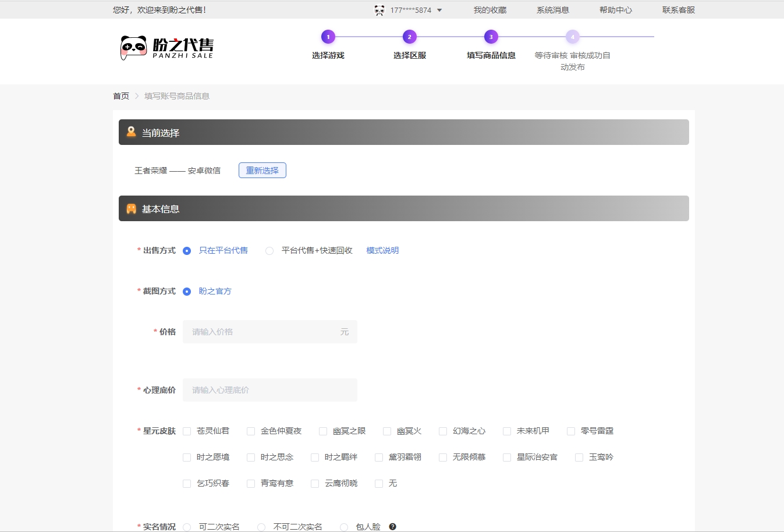Open the 177****5874 account dropdown arrow
Viewport: 784px width, 532px height.
coord(439,10)
